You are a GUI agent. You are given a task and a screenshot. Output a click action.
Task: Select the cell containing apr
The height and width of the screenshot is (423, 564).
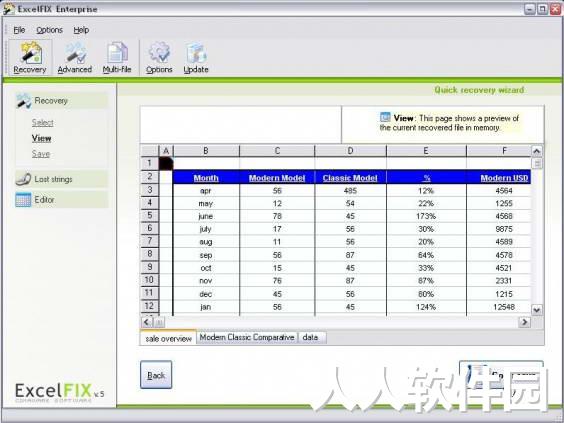(x=206, y=191)
